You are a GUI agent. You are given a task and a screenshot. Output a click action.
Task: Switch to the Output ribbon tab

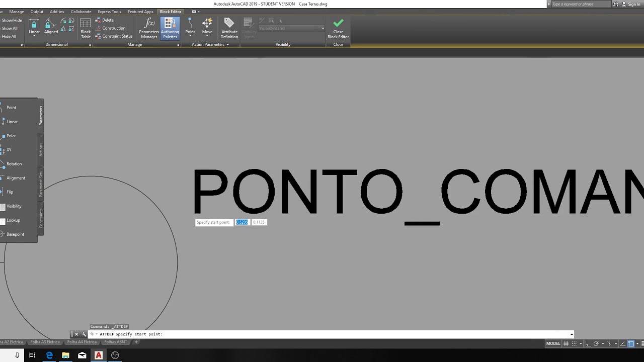(x=37, y=12)
